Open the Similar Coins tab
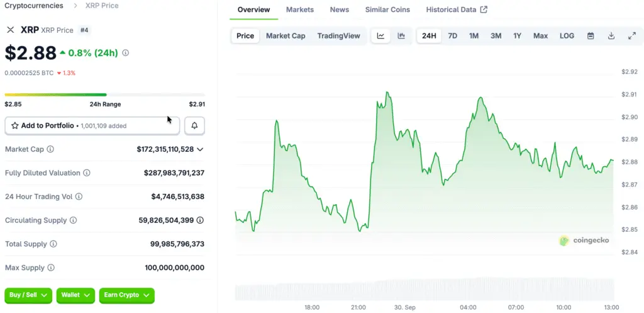 coord(387,9)
